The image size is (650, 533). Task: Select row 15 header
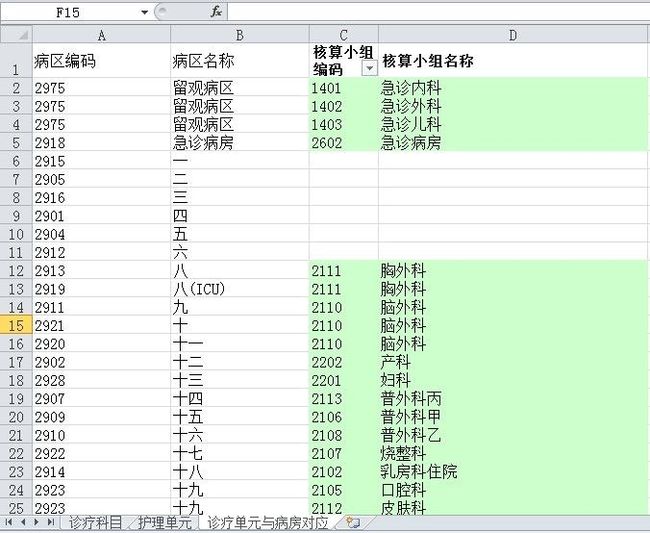point(16,325)
